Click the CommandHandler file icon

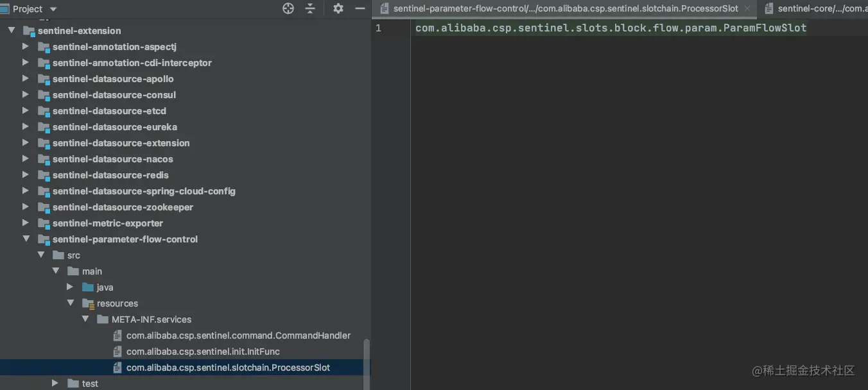117,335
